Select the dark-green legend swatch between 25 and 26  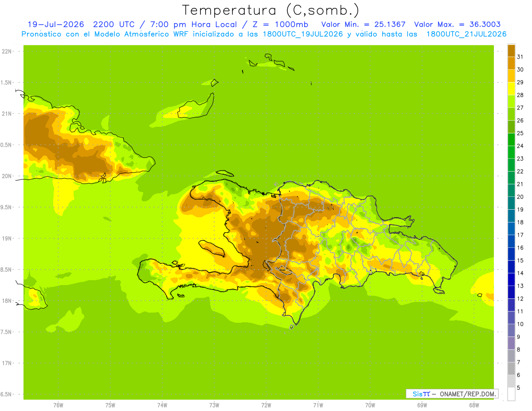pos(511,127)
